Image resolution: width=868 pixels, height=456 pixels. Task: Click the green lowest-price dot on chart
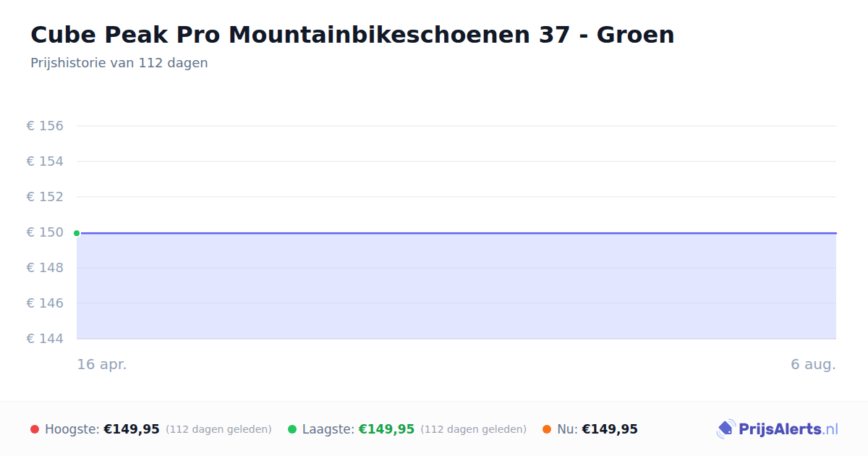coord(77,233)
